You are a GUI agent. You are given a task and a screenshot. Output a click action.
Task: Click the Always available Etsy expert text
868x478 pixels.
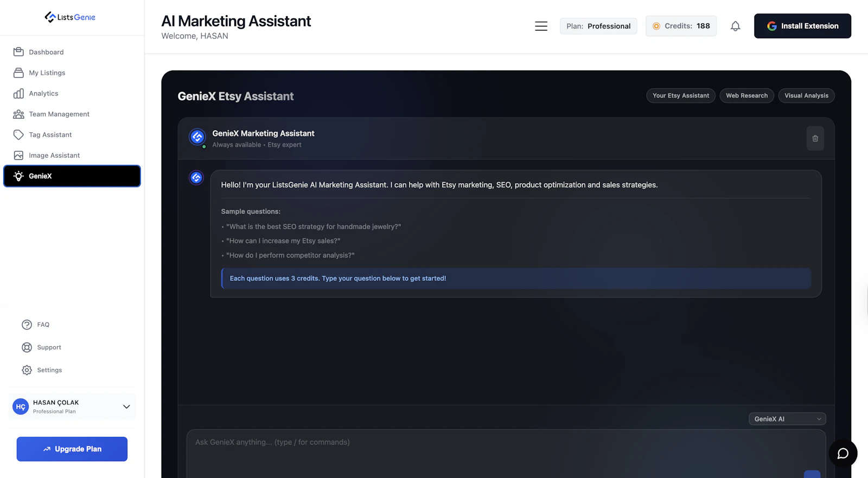[257, 145]
